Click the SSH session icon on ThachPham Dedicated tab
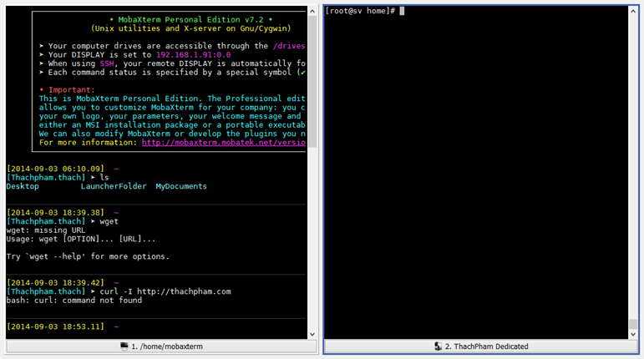 [439, 346]
